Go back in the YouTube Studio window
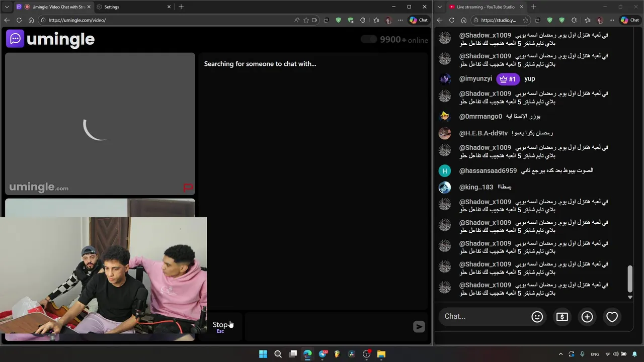This screenshot has height=362, width=644. click(x=440, y=20)
